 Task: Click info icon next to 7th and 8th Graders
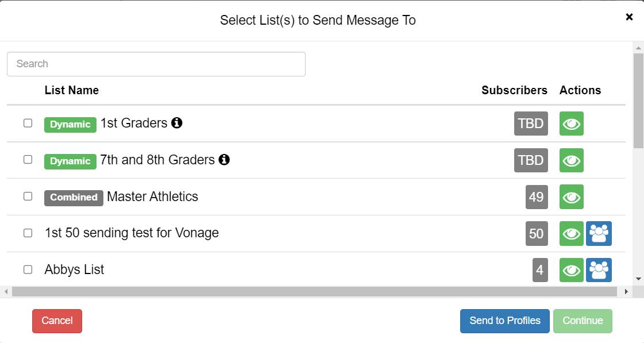click(x=224, y=159)
